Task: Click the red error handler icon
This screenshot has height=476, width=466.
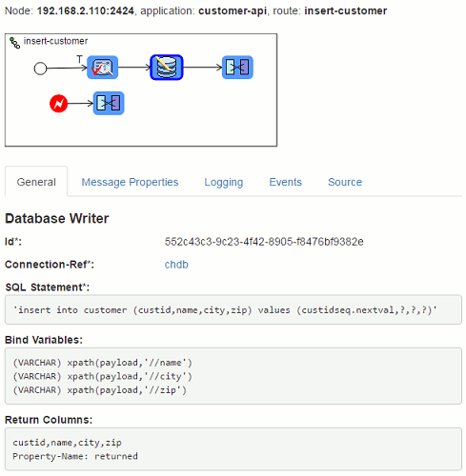Action: [59, 104]
